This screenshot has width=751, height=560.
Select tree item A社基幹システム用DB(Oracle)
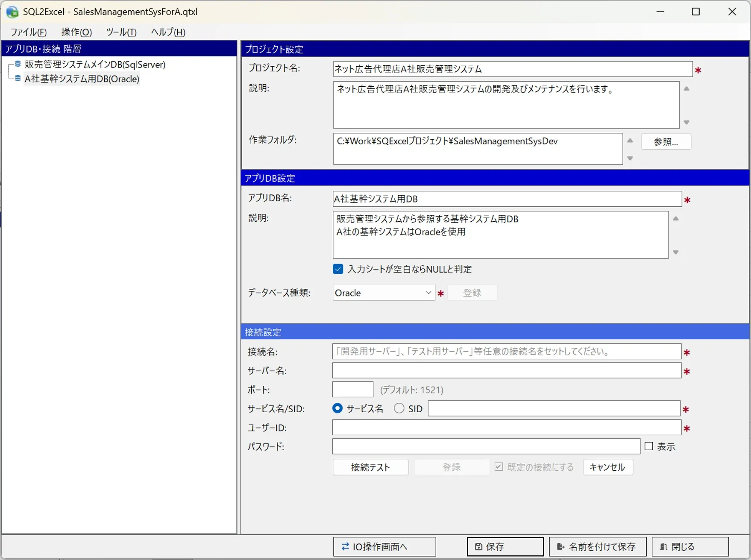(82, 79)
